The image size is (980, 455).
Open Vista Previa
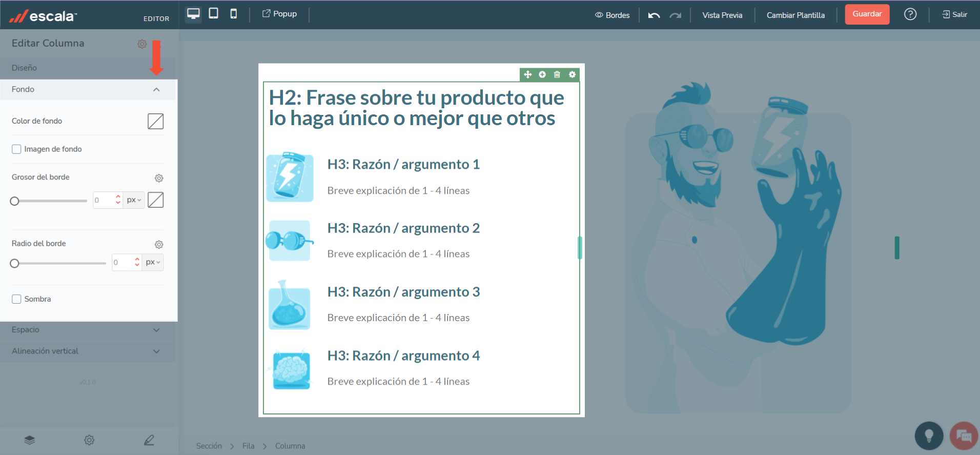click(x=722, y=15)
